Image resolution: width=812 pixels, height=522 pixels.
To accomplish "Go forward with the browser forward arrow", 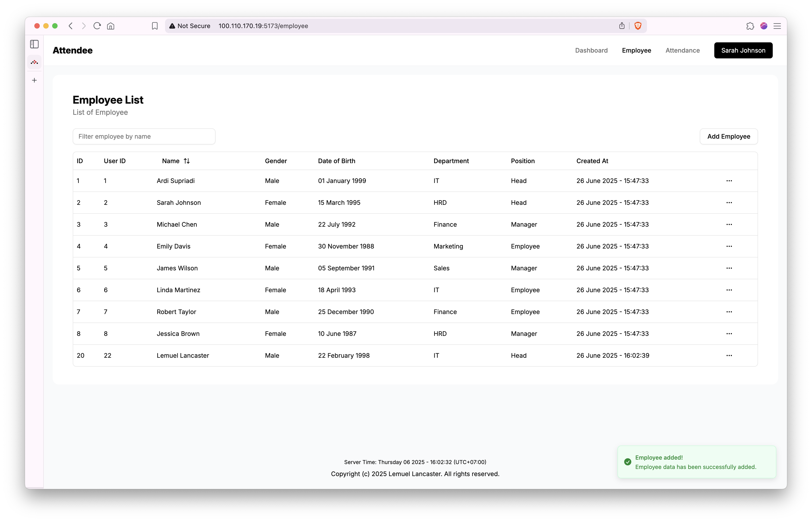I will pos(84,26).
